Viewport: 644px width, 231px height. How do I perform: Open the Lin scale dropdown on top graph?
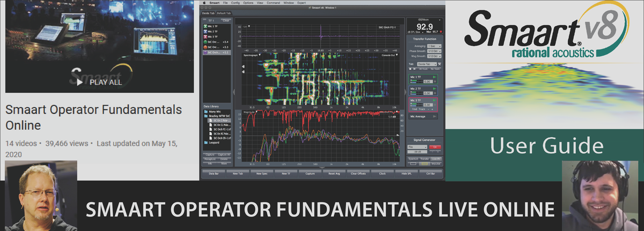point(247,26)
